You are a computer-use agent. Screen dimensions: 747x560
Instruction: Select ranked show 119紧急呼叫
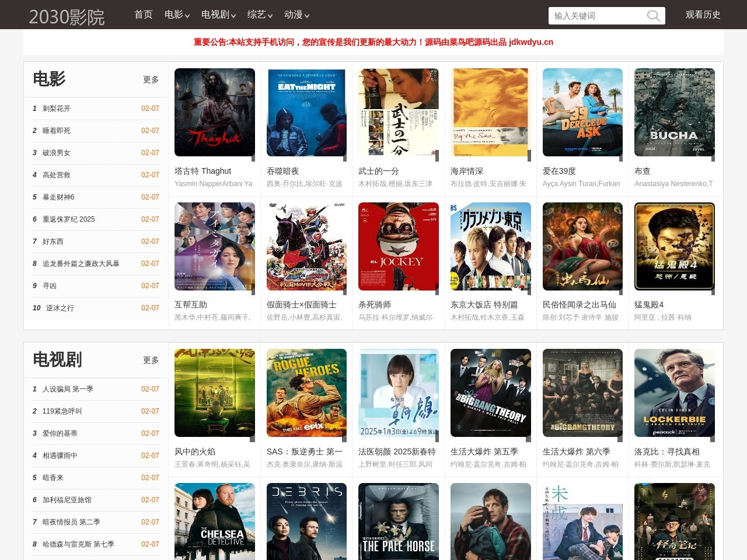pos(62,411)
